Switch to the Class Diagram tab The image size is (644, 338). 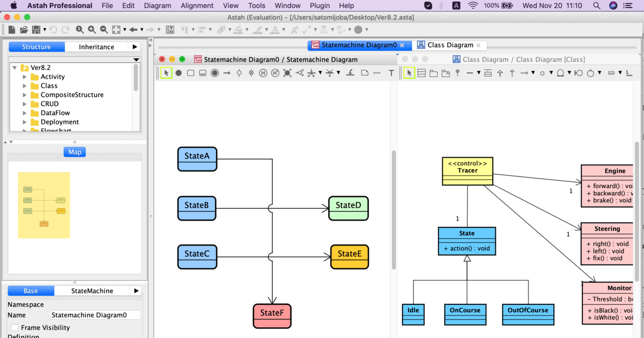click(451, 45)
